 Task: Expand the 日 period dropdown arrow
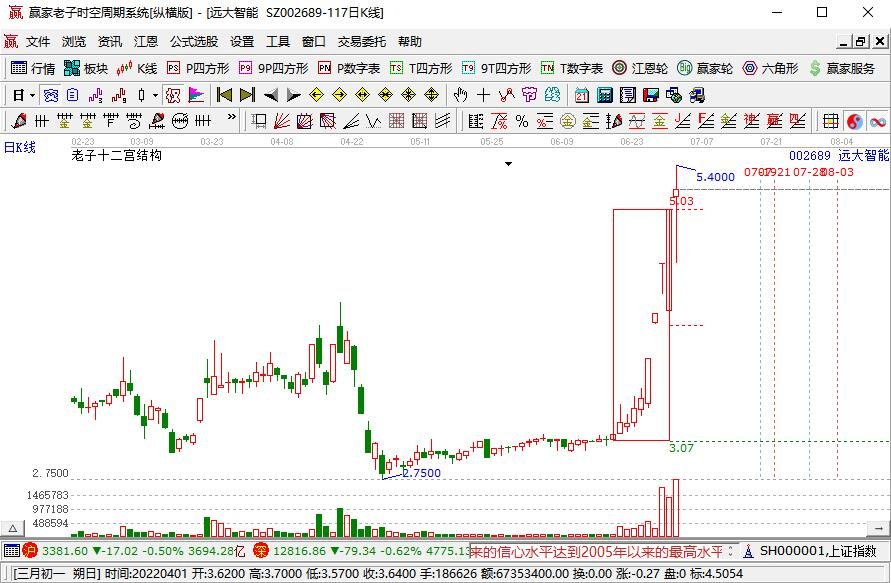tap(32, 95)
